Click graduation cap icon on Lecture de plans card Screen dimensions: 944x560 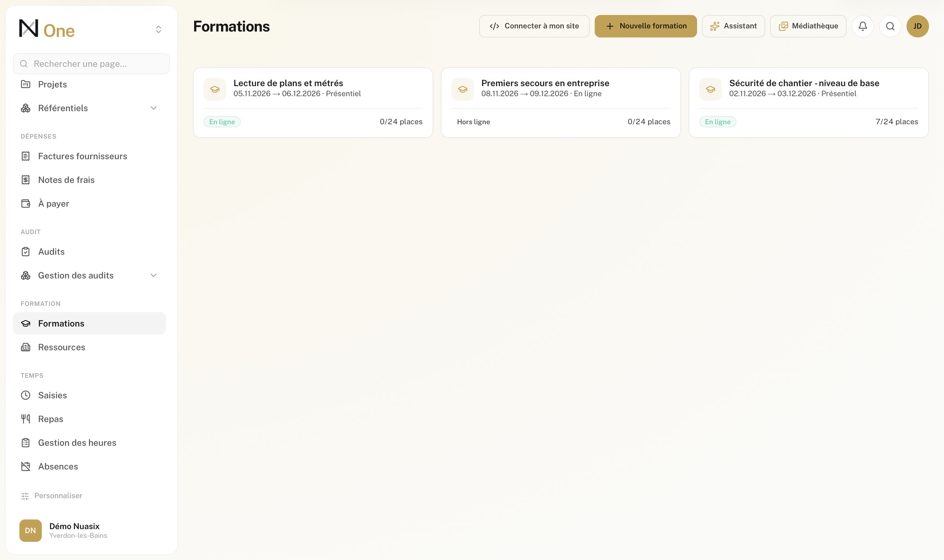215,89
